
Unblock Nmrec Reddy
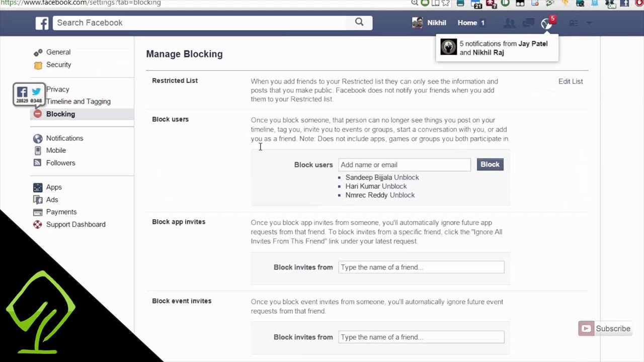click(402, 195)
